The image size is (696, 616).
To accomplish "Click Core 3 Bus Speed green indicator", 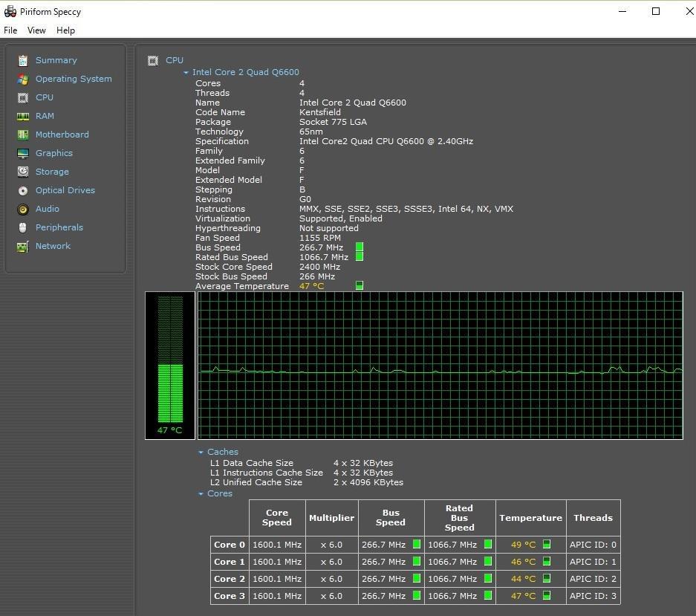I will [x=417, y=596].
